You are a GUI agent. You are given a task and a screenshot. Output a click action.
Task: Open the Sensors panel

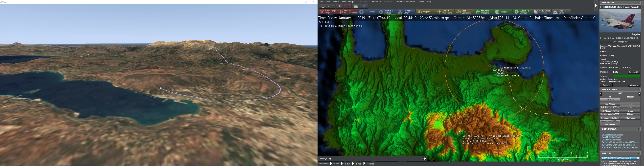pos(503,11)
